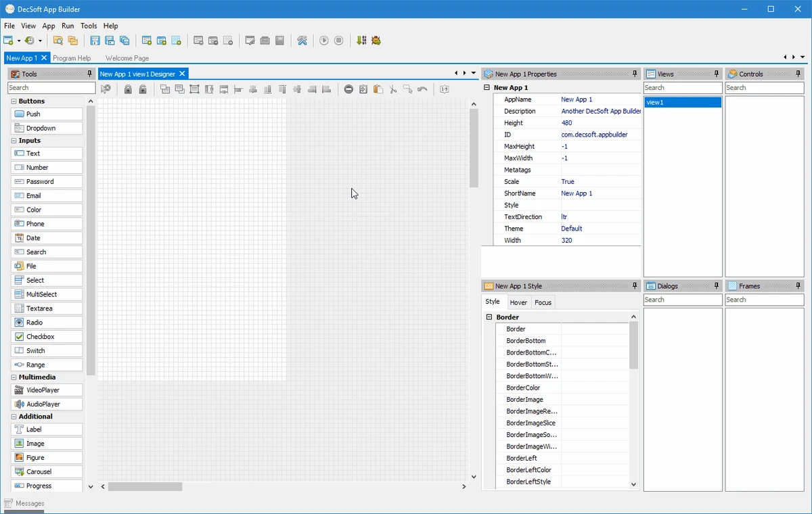Toggle the Controls panel pin
The height and width of the screenshot is (514, 812).
798,74
